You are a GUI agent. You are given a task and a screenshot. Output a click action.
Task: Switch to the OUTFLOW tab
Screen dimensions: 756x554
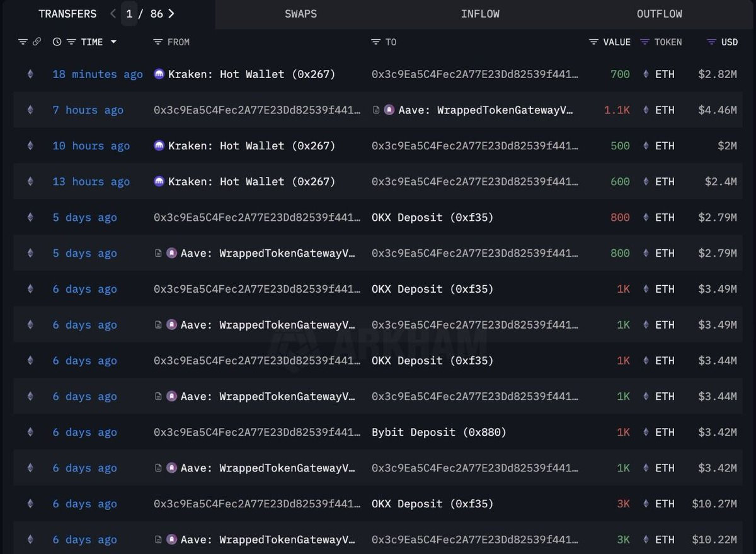pos(659,14)
